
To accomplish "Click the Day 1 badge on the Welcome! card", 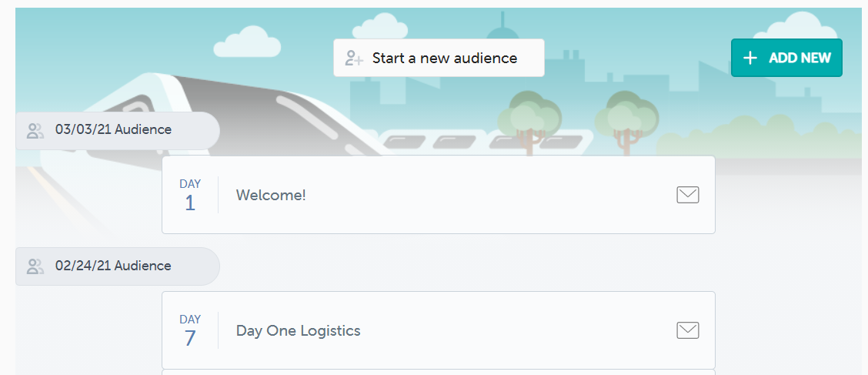I will [x=190, y=196].
